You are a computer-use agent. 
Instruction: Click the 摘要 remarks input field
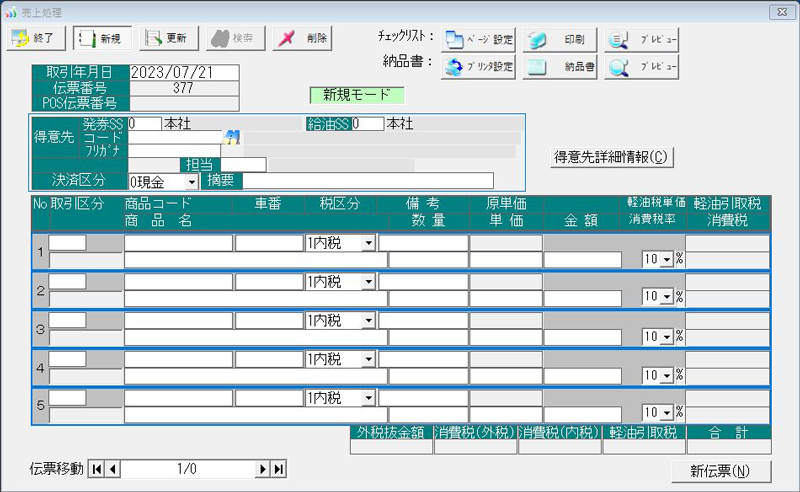(x=367, y=181)
